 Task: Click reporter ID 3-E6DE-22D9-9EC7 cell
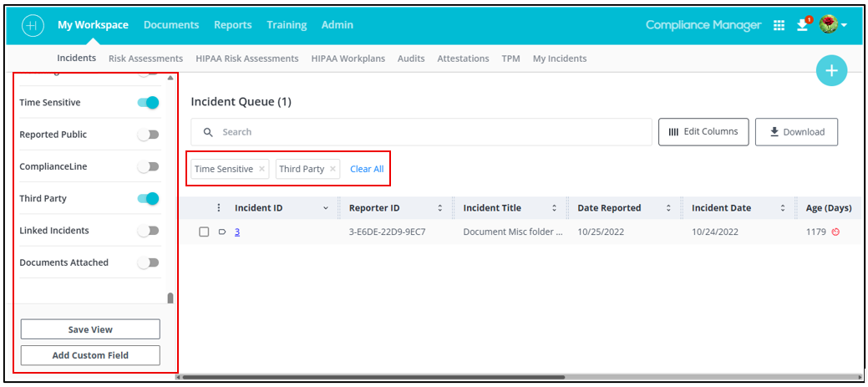point(387,232)
